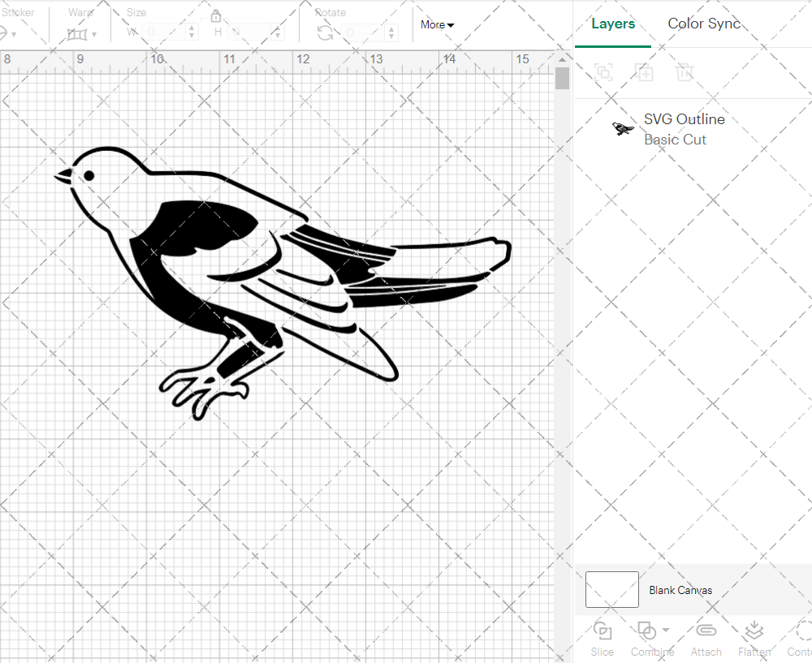
Task: Click the Delete layer trash icon
Action: (x=685, y=72)
